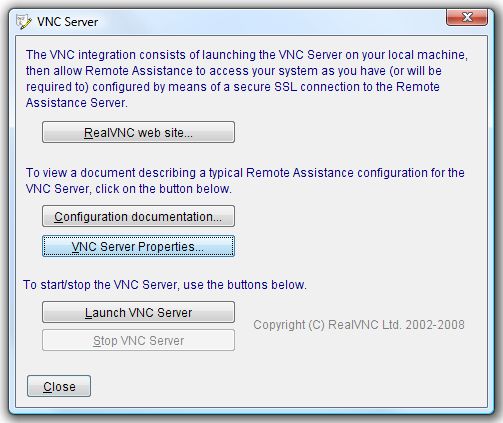Open the RealVNC web site

point(138,132)
